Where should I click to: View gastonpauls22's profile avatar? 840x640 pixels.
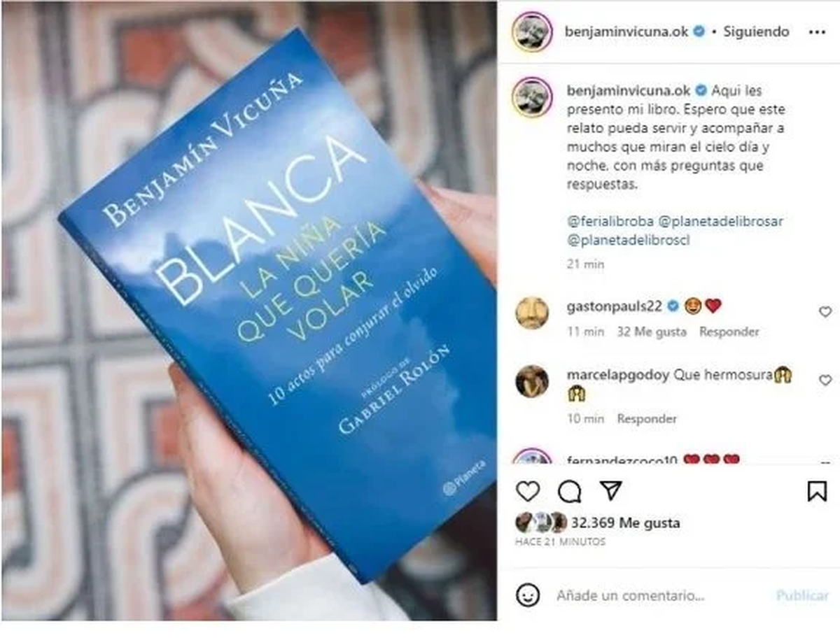[x=532, y=313]
